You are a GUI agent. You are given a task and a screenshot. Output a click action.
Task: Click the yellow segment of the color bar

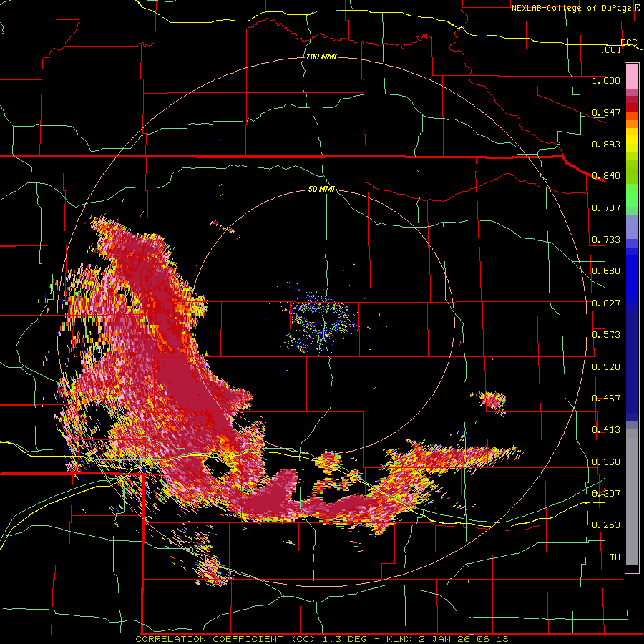[x=632, y=141]
